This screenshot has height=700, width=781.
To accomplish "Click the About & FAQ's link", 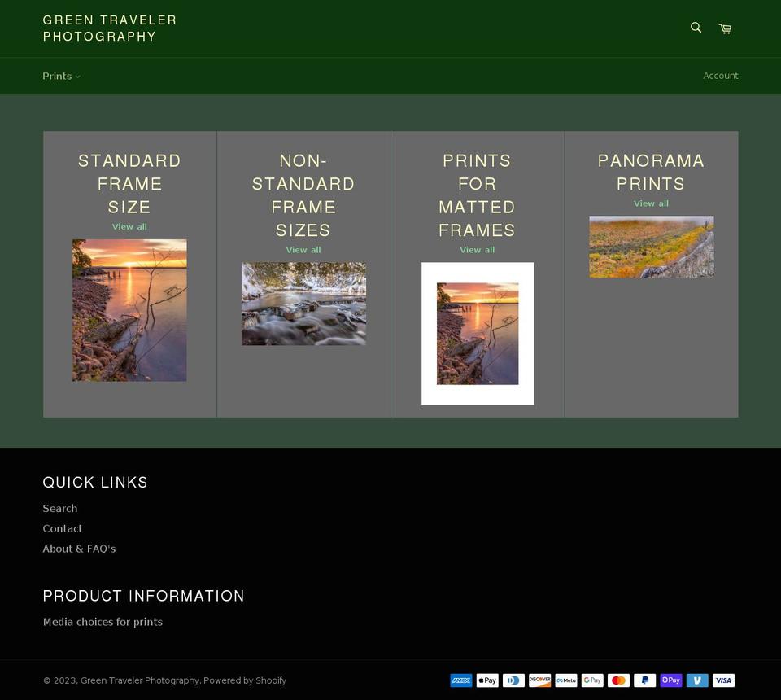I will (x=79, y=549).
